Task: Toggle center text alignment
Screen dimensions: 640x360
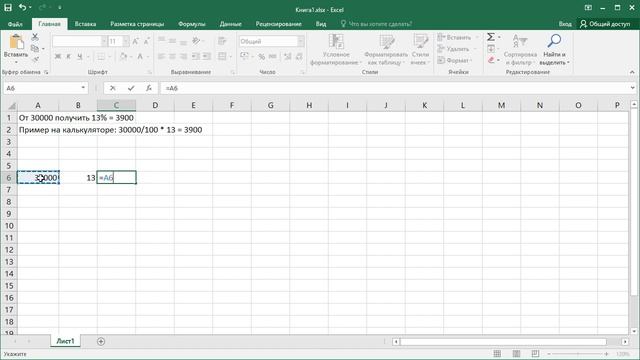Action: coord(173,56)
